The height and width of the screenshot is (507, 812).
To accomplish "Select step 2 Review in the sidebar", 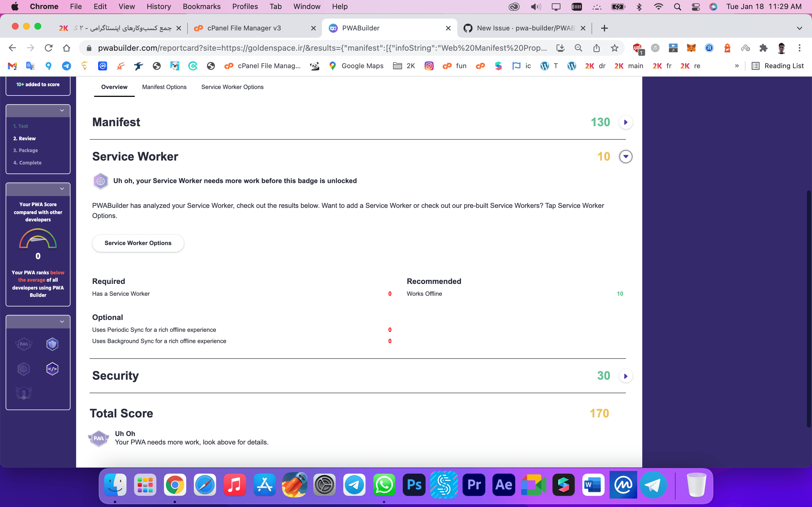I will (x=24, y=138).
